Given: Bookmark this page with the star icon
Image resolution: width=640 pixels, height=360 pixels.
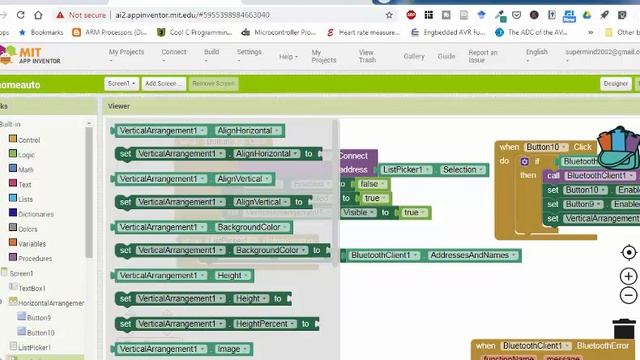Looking at the screenshot, I should (389, 15).
